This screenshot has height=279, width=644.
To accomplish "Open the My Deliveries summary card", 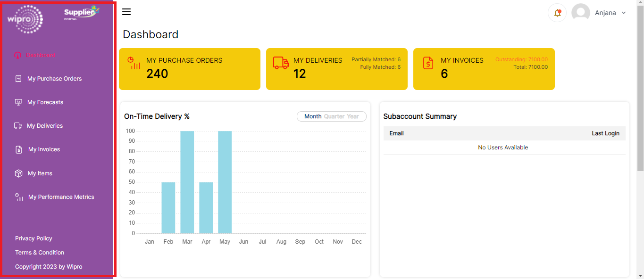I will click(336, 69).
